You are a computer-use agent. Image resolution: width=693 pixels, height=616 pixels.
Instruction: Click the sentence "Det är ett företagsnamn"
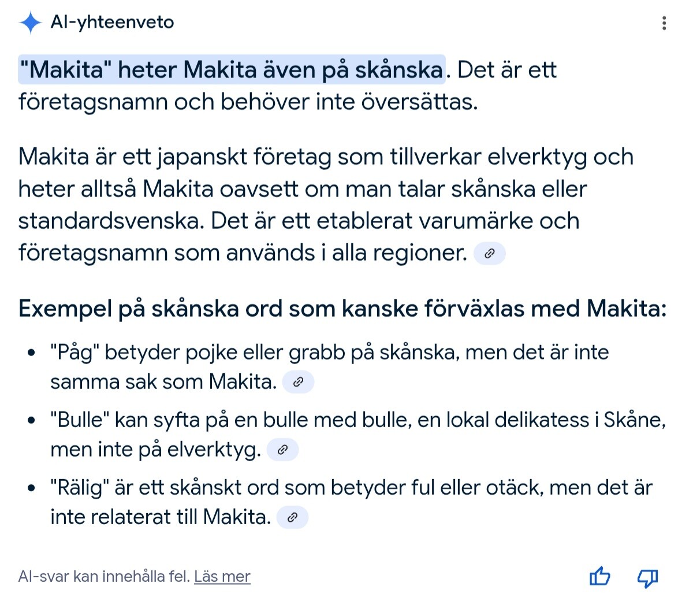248,102
